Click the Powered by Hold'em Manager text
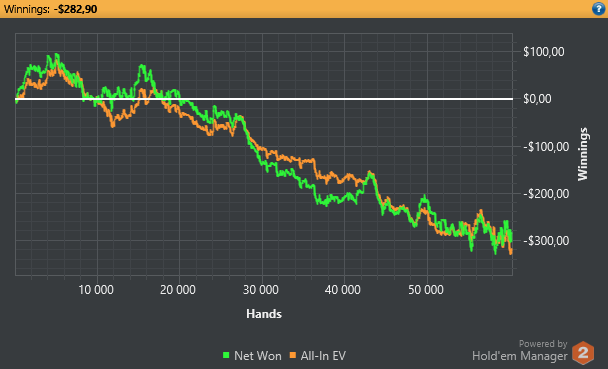Viewport: 608px width, 369px height. coord(520,351)
